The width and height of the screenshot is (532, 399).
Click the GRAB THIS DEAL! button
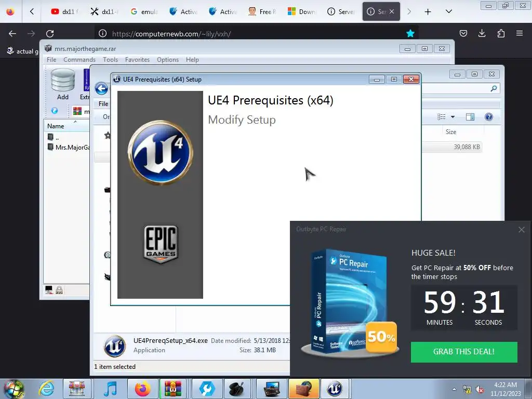tap(464, 352)
